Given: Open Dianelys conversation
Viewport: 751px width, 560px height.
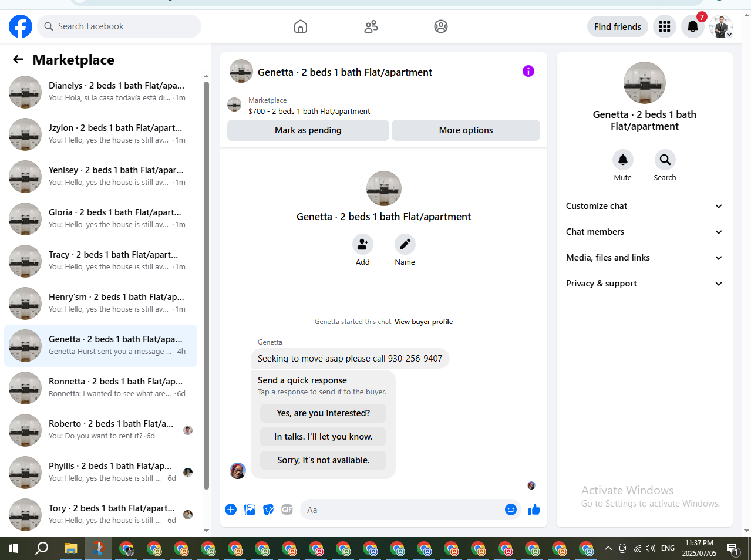Looking at the screenshot, I should click(x=100, y=92).
